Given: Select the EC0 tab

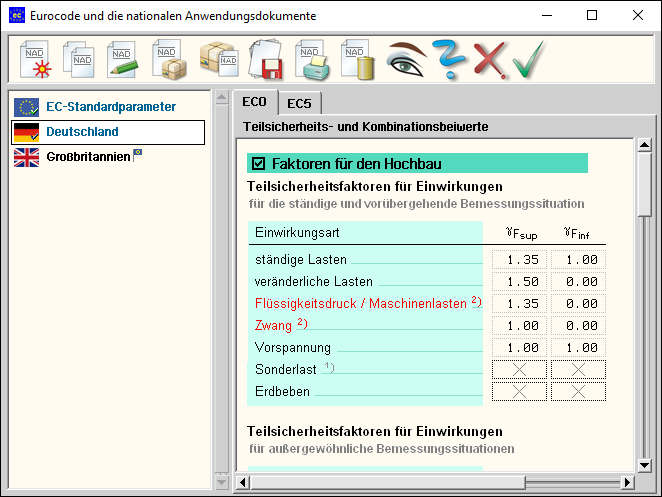Looking at the screenshot, I should pyautogui.click(x=256, y=102).
